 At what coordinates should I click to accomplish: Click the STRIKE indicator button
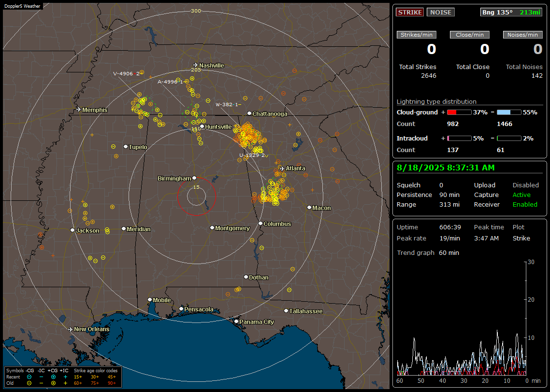click(410, 12)
